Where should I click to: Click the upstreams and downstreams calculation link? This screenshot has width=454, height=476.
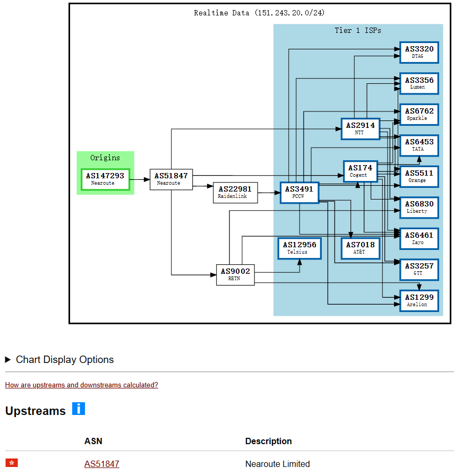tap(81, 385)
